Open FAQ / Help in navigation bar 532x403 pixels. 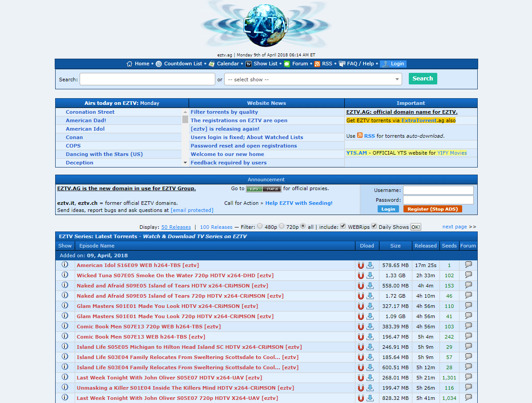(x=360, y=64)
